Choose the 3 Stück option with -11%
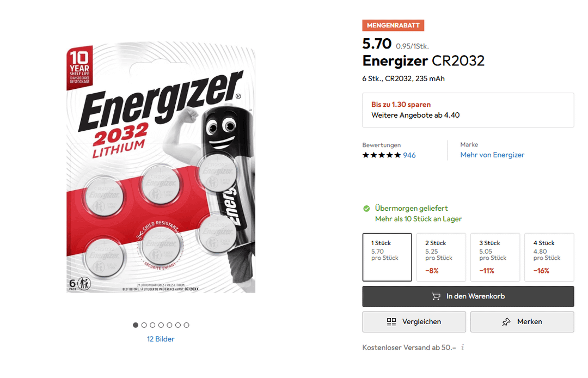The image size is (588, 378). click(495, 257)
